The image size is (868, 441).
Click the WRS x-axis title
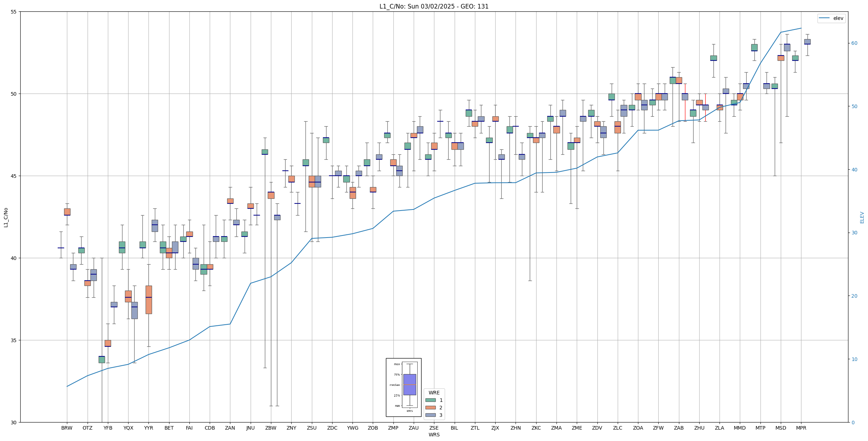click(x=434, y=435)
